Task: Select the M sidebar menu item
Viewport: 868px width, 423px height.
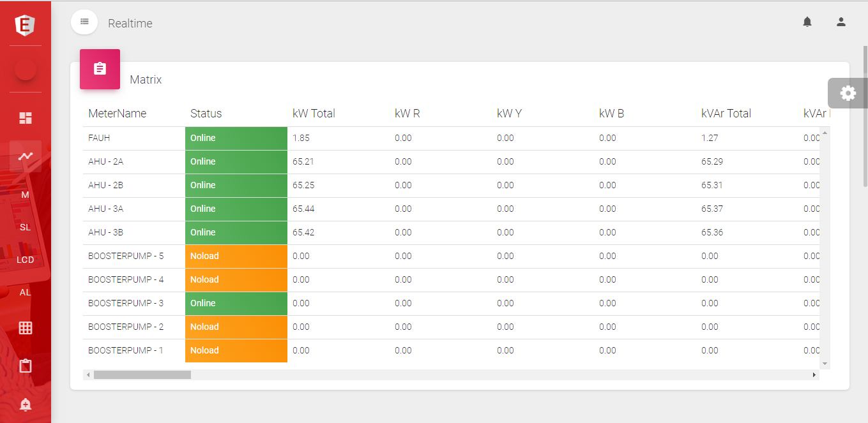Action: click(x=26, y=195)
